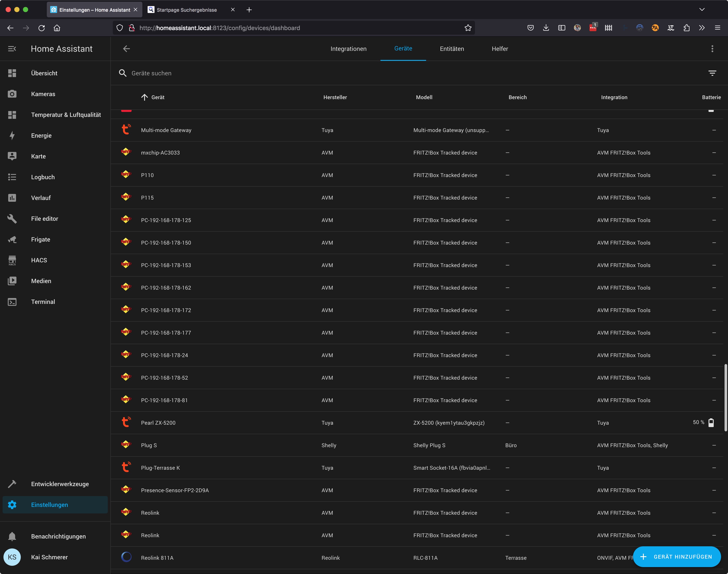Click the device list vertical scrollbar
The image size is (728, 574).
pyautogui.click(x=725, y=398)
